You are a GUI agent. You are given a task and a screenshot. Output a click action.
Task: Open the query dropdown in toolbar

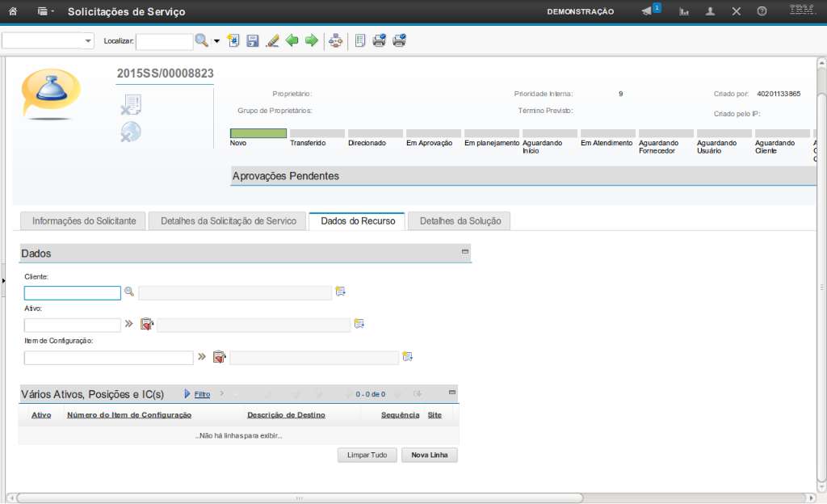click(48, 41)
